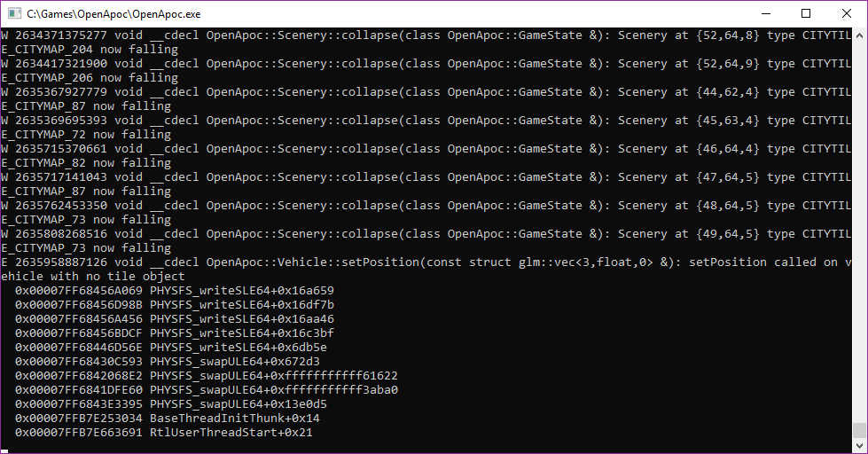
Task: Click the log timestamp 2635369695393
Action: click(61, 120)
